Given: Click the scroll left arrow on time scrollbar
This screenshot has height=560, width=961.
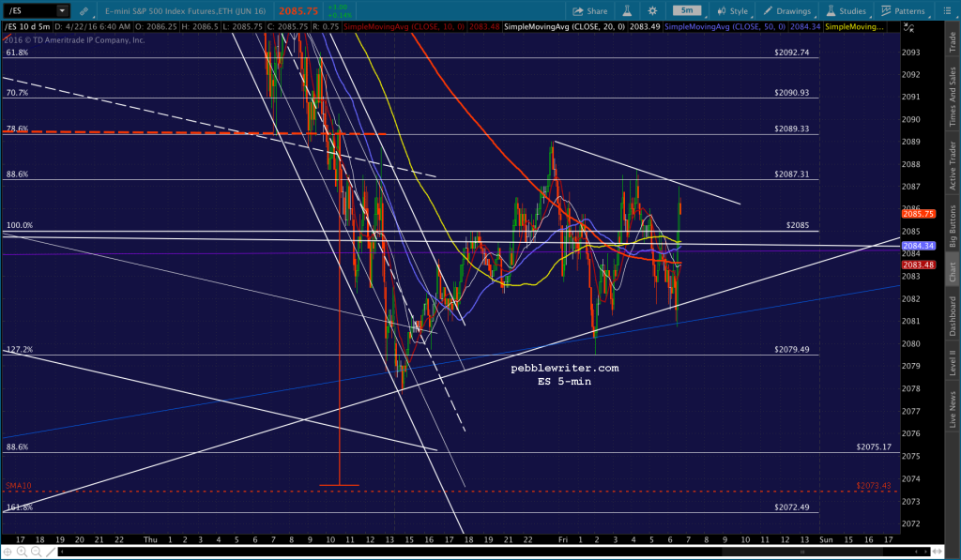Looking at the screenshot, I should pos(62,552).
